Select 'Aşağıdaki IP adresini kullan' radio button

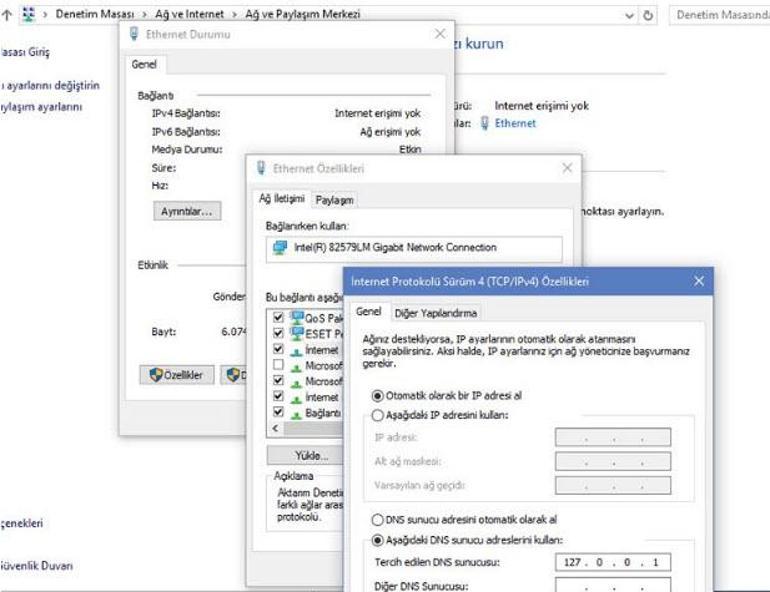coord(377,414)
